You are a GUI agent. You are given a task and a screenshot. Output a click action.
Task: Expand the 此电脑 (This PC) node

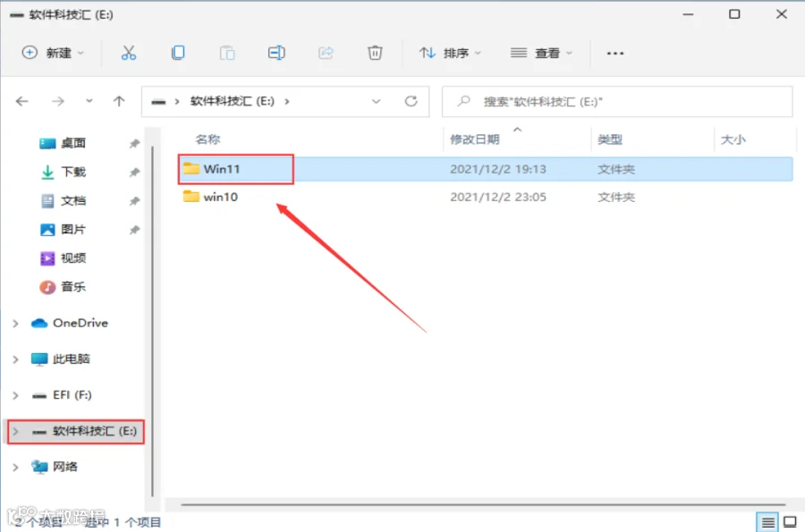coord(15,359)
